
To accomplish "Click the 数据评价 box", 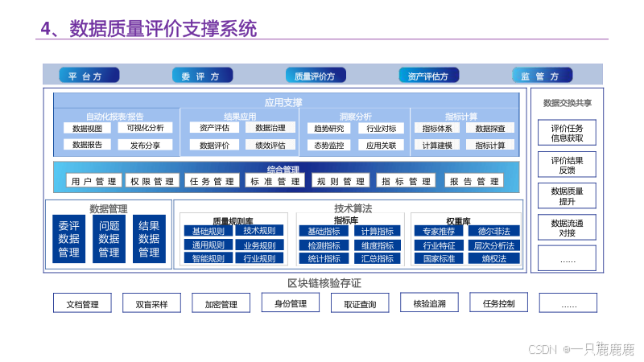I will pyautogui.click(x=214, y=145).
